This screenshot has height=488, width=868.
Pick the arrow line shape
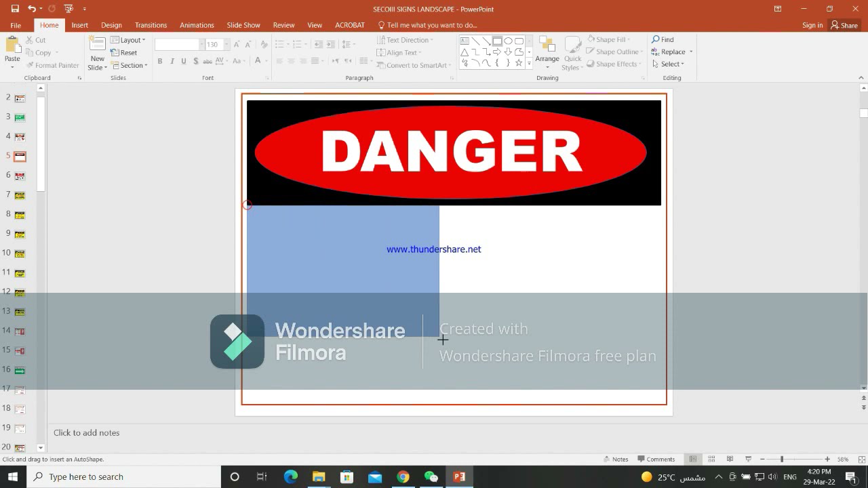(486, 41)
